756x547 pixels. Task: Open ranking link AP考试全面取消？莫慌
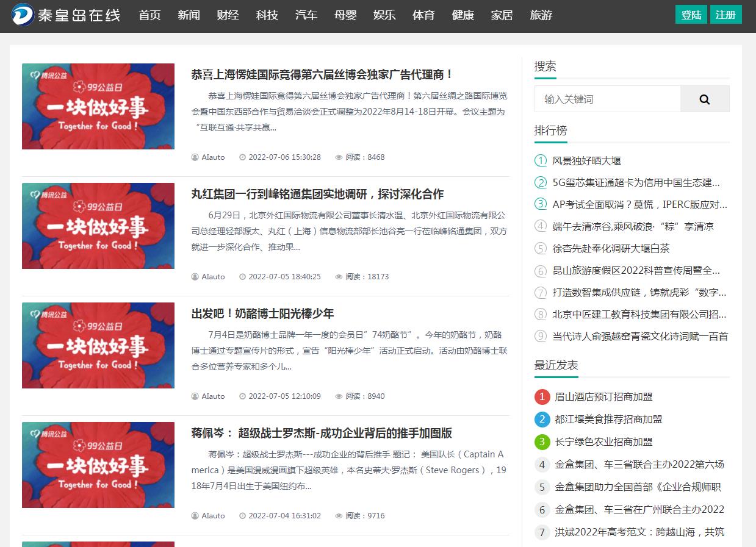(x=640, y=204)
